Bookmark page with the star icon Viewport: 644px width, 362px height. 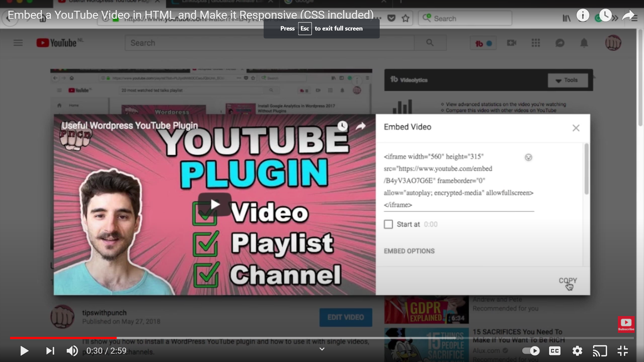(x=406, y=18)
